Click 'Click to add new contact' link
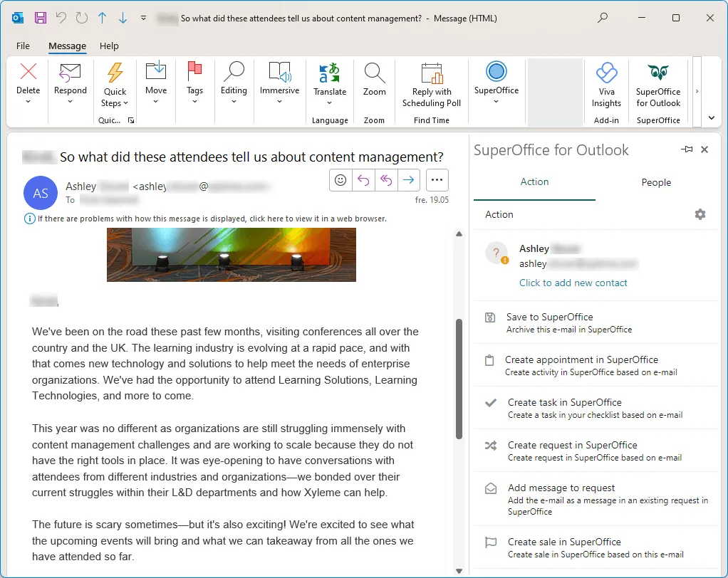Viewport: 728px width, 578px height. tap(573, 283)
